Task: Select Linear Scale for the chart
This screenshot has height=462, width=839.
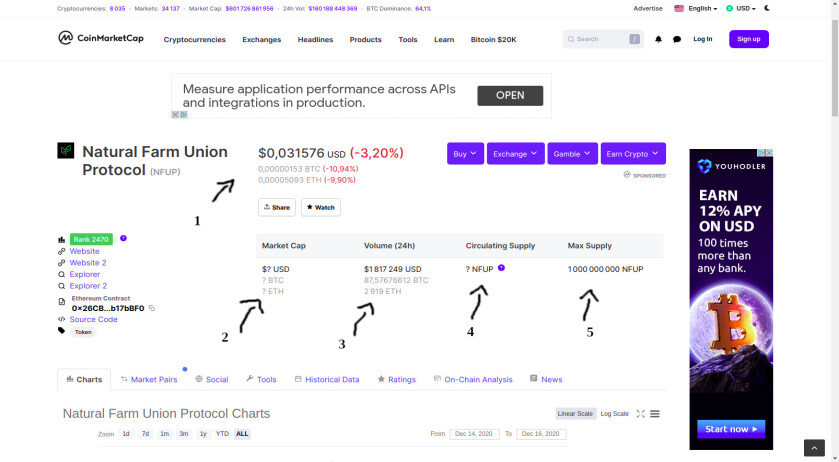Action: pyautogui.click(x=575, y=413)
